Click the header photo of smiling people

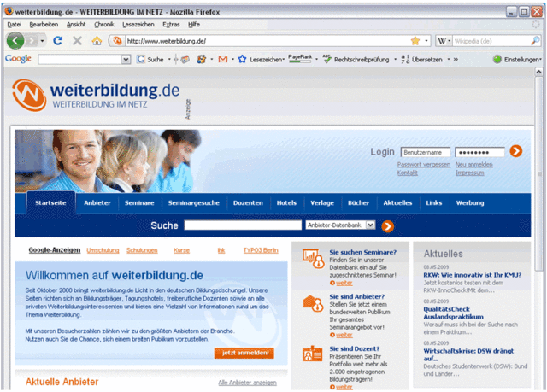click(x=109, y=161)
